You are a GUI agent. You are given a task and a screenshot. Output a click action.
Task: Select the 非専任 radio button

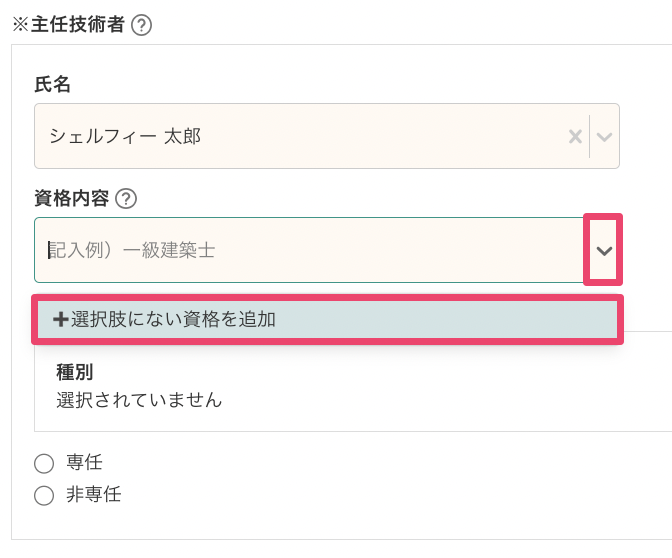point(43,495)
